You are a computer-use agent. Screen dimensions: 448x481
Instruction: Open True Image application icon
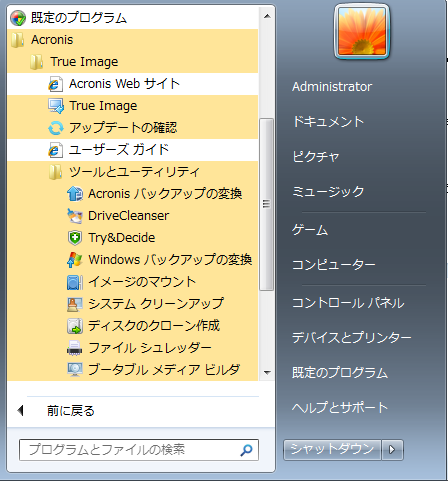tap(56, 106)
